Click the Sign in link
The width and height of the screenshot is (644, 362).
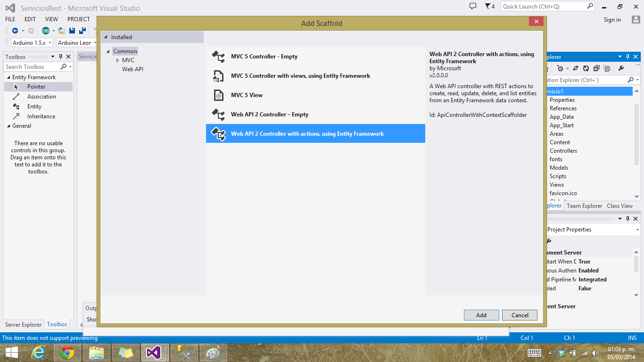coord(612,20)
